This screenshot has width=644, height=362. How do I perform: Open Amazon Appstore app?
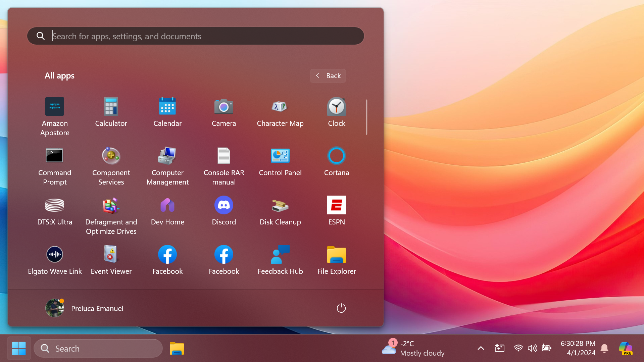click(55, 116)
